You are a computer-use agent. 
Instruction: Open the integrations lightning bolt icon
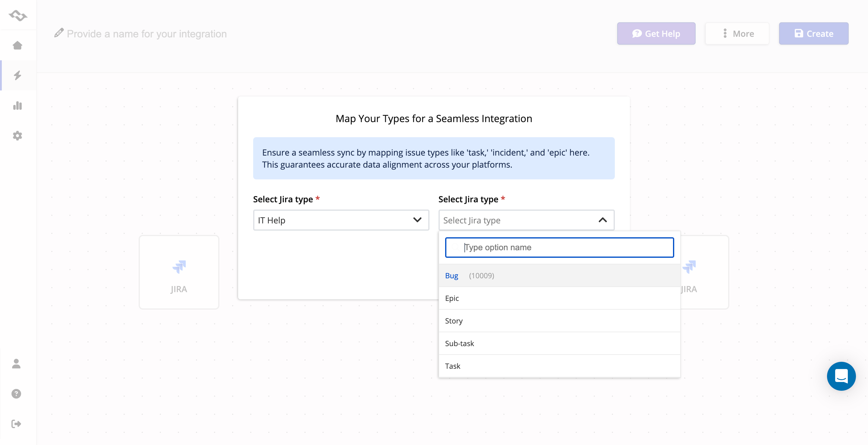click(17, 75)
